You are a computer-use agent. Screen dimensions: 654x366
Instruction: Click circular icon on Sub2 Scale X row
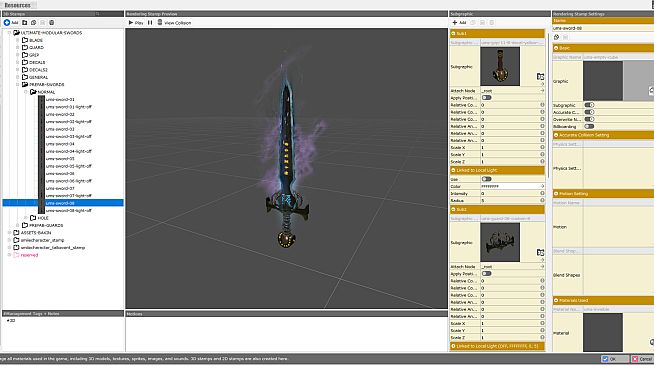click(542, 323)
